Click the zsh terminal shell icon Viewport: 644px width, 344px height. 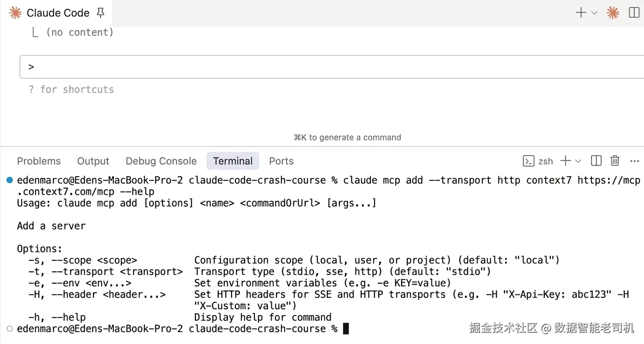(x=529, y=161)
